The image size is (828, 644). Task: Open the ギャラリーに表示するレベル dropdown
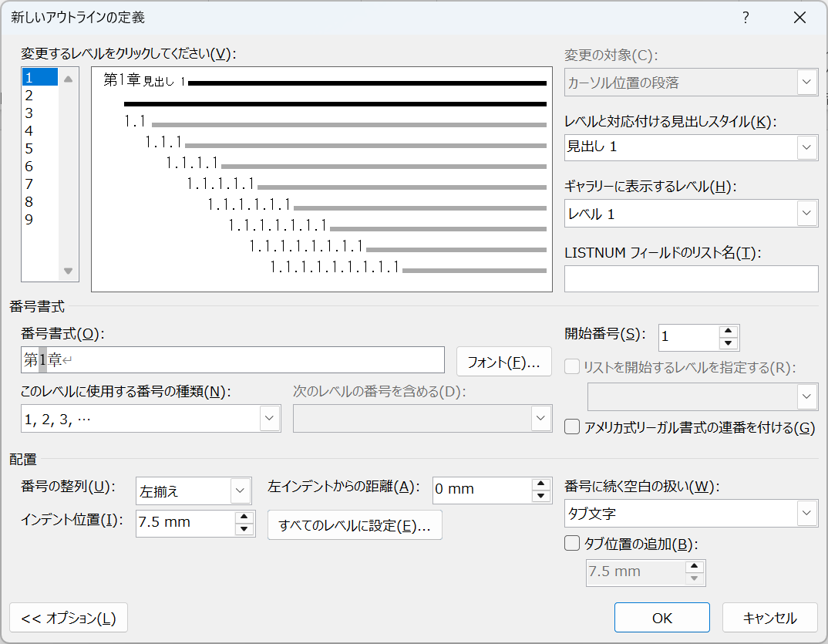pyautogui.click(x=807, y=213)
